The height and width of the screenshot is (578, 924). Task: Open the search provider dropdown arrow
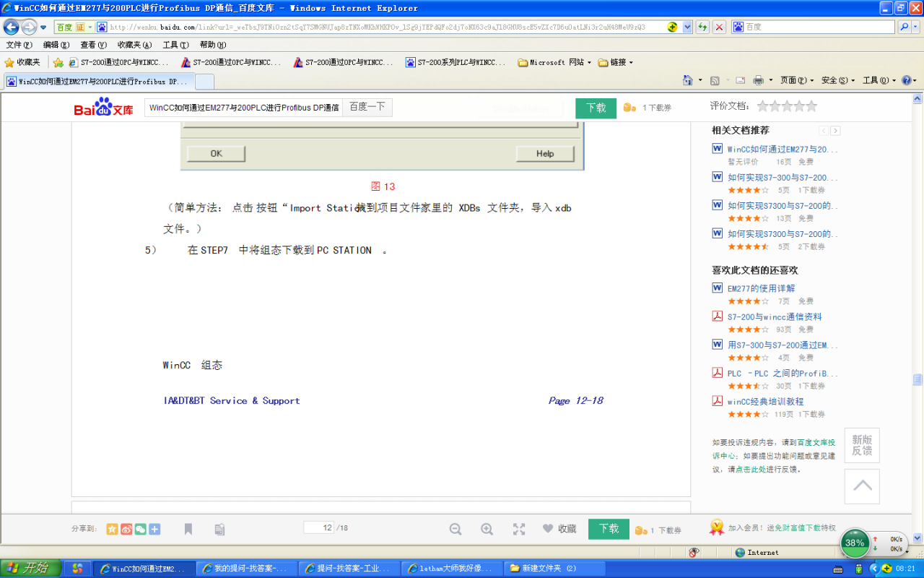(x=918, y=27)
